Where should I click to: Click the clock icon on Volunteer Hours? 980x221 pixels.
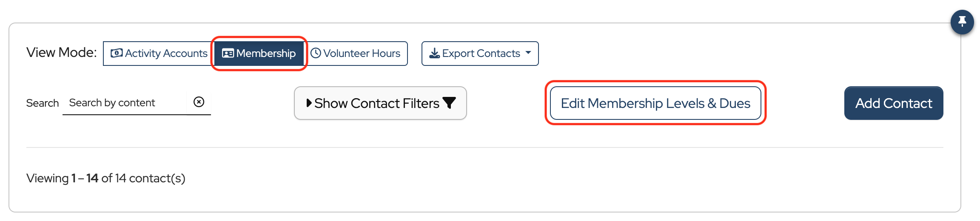pyautogui.click(x=316, y=53)
